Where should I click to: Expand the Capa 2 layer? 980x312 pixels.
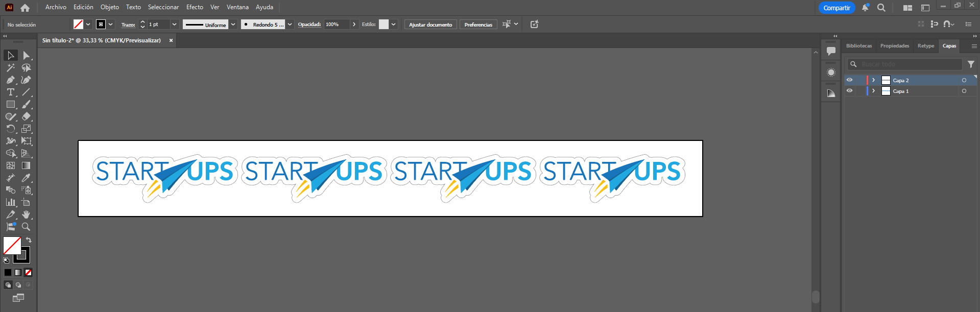pos(873,80)
